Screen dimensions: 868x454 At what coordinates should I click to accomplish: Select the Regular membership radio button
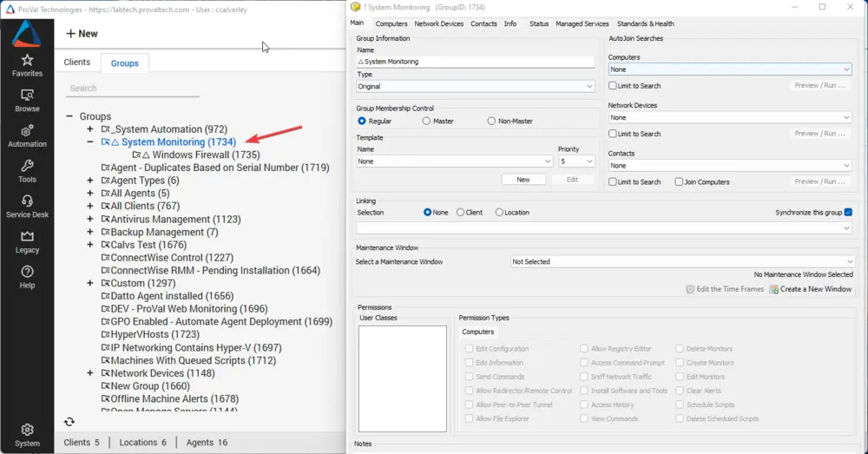pos(362,121)
